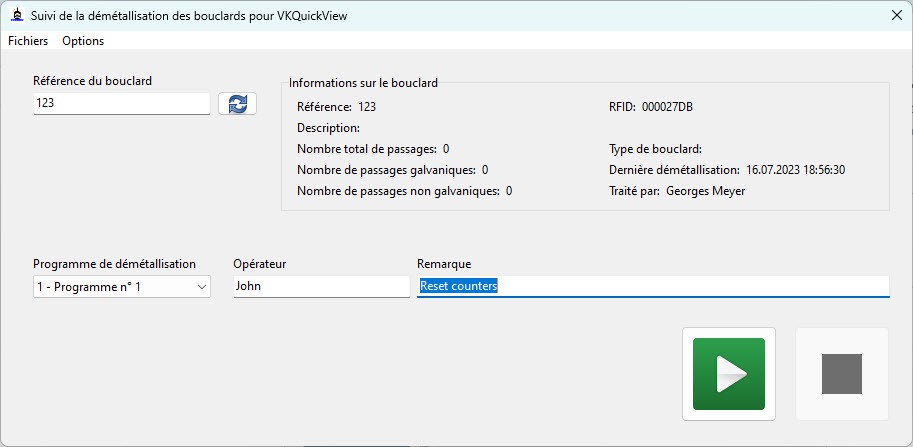Image resolution: width=913 pixels, height=447 pixels.
Task: Expand the Programme de démétallisation dropdown
Action: point(121,287)
